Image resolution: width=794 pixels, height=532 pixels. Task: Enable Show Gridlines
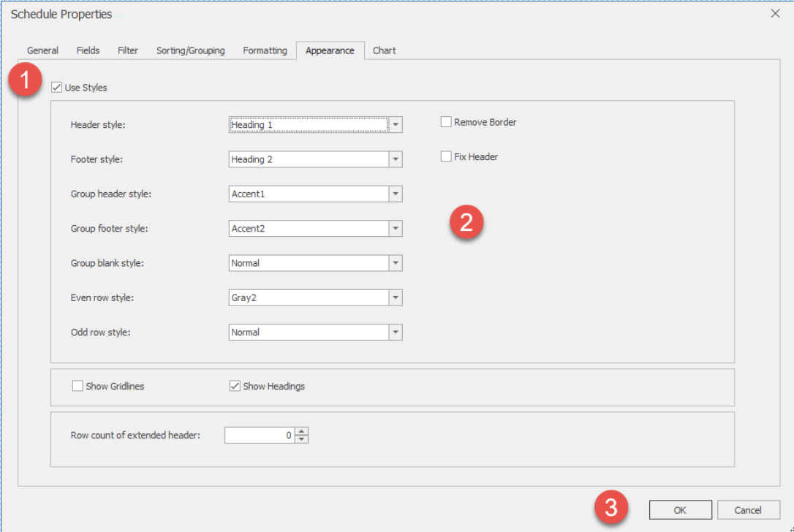[x=77, y=387]
